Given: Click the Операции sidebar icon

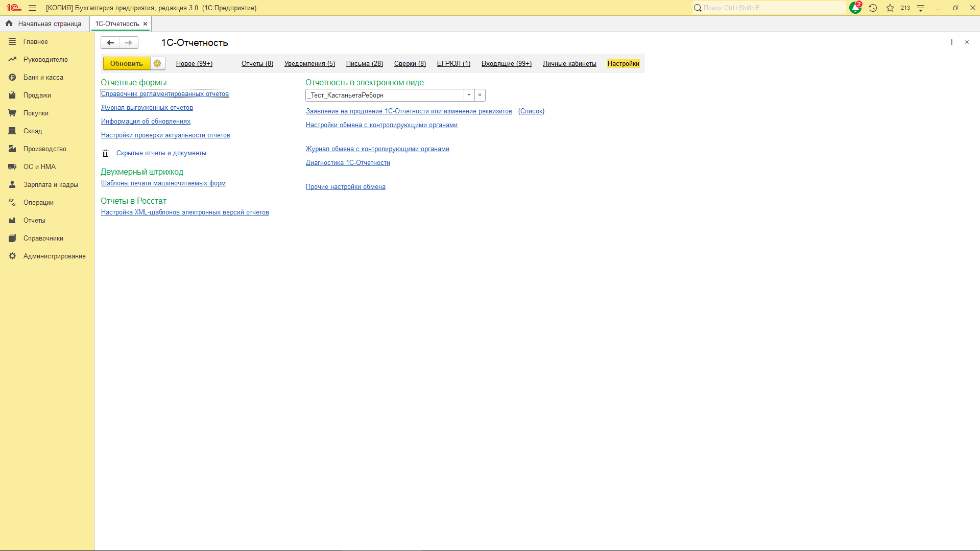Looking at the screenshot, I should pos(12,202).
